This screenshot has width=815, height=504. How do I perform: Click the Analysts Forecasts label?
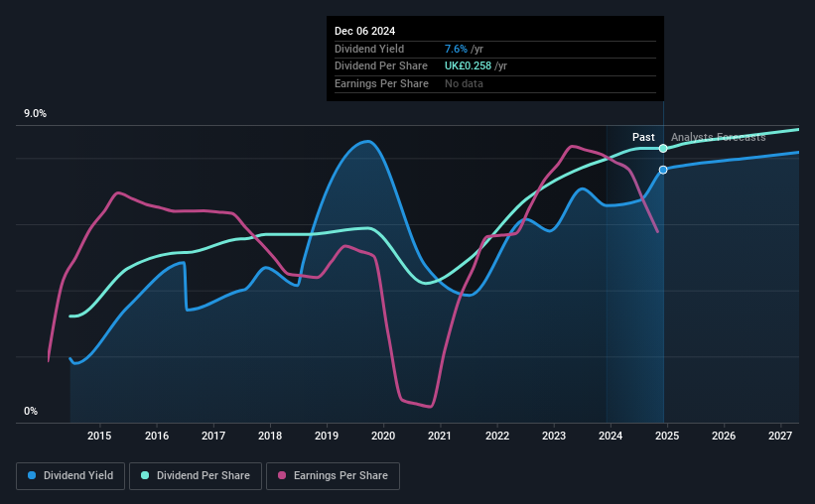719,137
